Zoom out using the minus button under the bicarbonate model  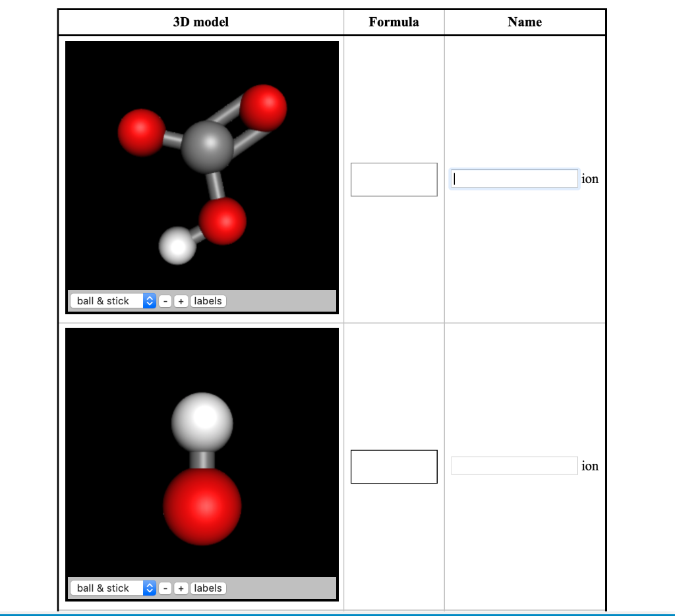point(165,300)
